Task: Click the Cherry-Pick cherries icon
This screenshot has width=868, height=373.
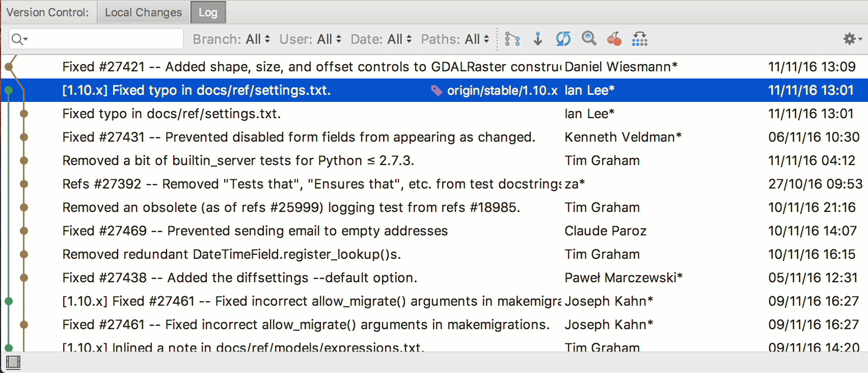Action: pyautogui.click(x=614, y=39)
